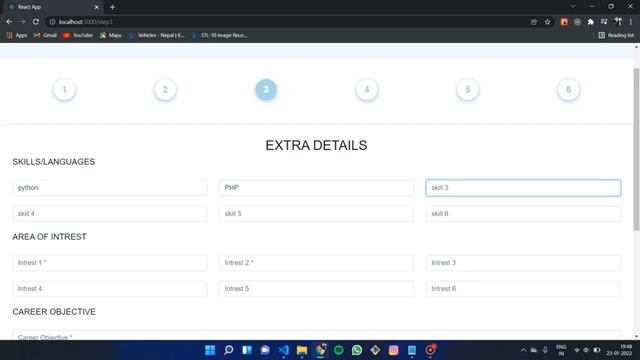Screen dimensions: 640x360
Task: Open the orange extension in Chrome toolbar
Action: click(x=564, y=22)
